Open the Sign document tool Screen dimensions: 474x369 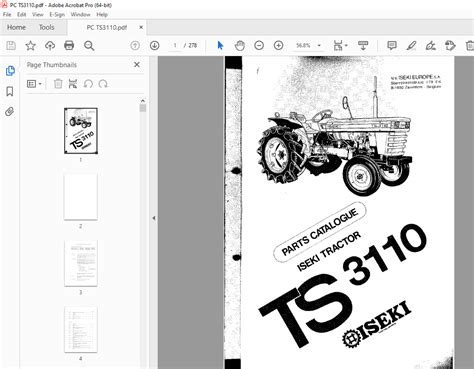pos(431,45)
